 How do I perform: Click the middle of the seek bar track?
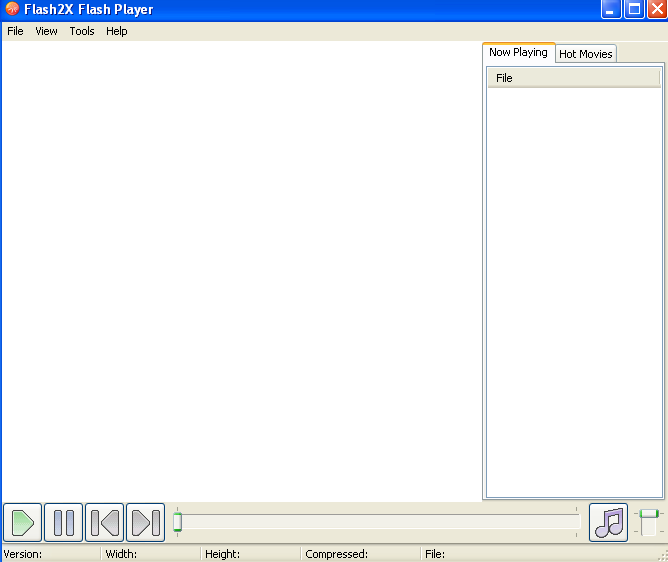click(x=377, y=522)
